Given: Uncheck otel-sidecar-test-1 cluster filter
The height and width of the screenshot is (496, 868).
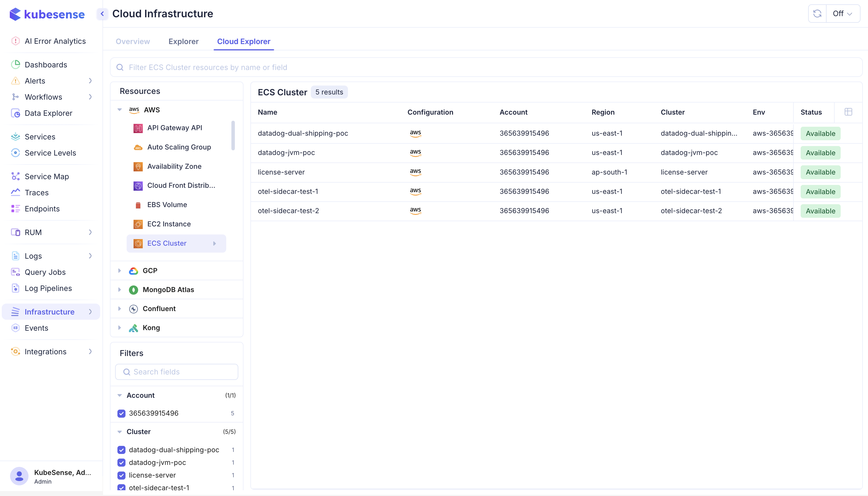Looking at the screenshot, I should pyautogui.click(x=121, y=487).
